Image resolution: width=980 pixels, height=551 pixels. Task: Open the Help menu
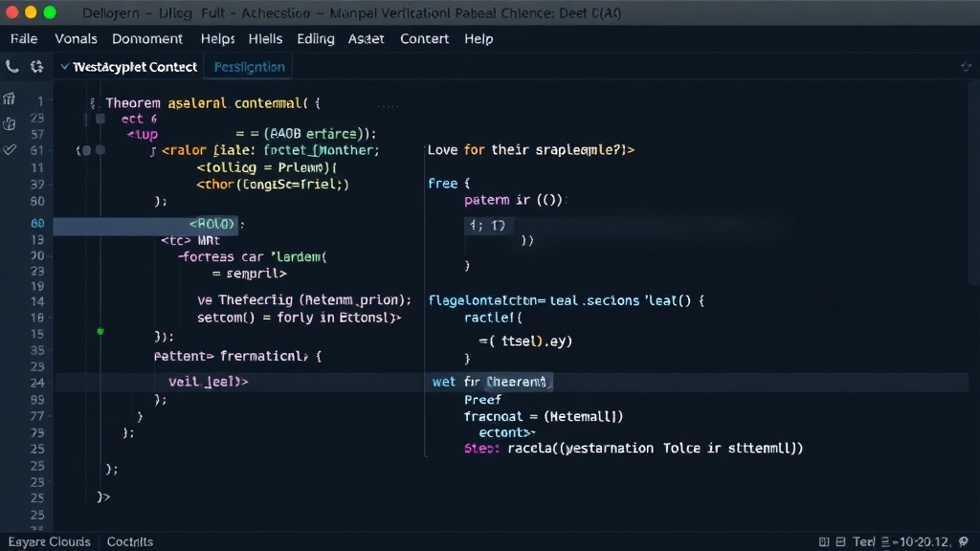coord(479,38)
